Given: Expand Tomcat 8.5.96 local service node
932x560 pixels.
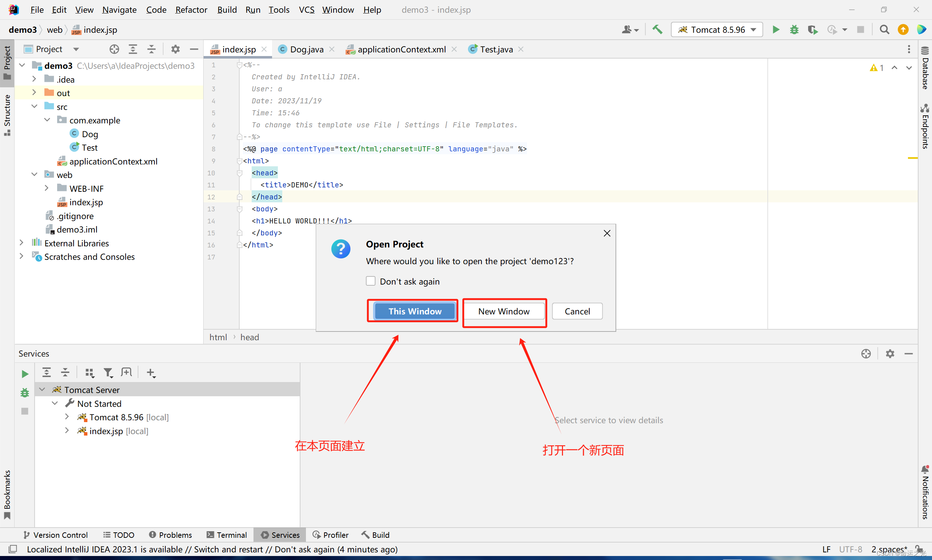Looking at the screenshot, I should pyautogui.click(x=67, y=417).
